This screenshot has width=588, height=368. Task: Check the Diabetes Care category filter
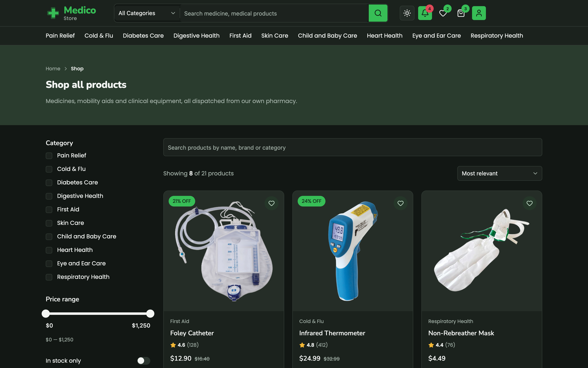(x=49, y=183)
